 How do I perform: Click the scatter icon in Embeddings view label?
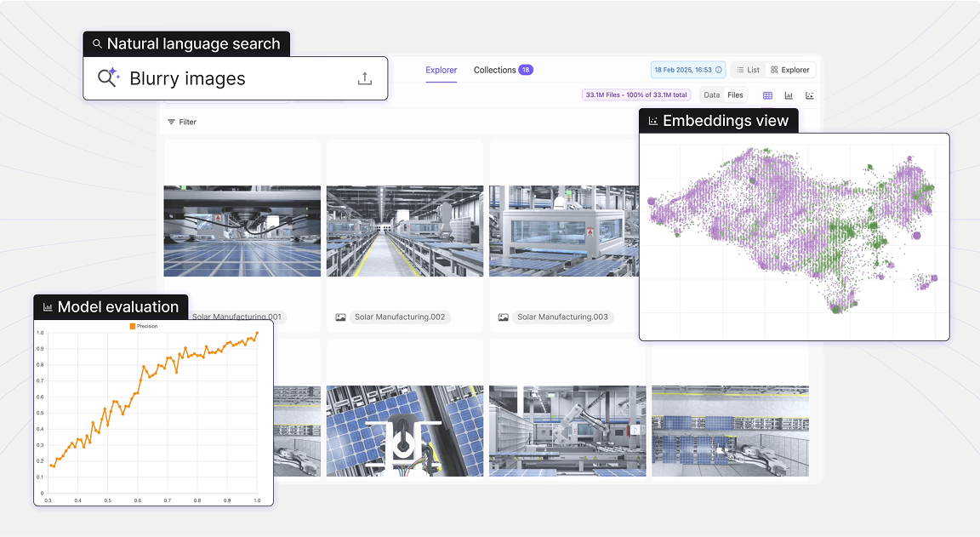[x=653, y=121]
